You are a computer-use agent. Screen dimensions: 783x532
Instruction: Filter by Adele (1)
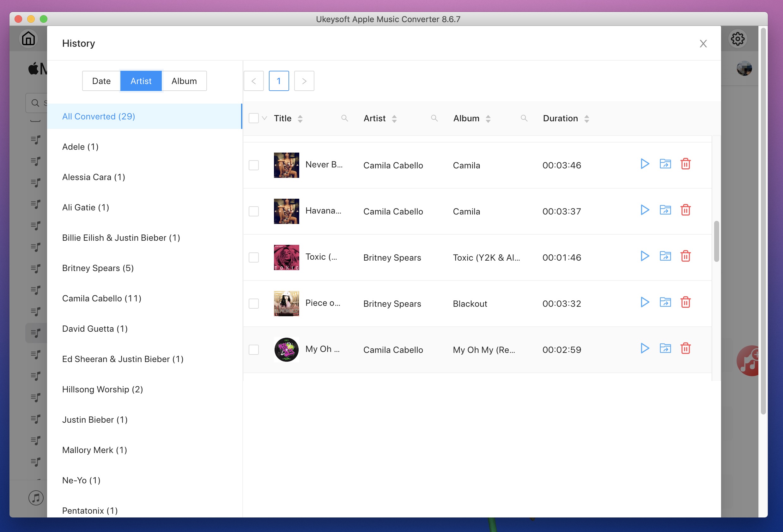(x=144, y=147)
